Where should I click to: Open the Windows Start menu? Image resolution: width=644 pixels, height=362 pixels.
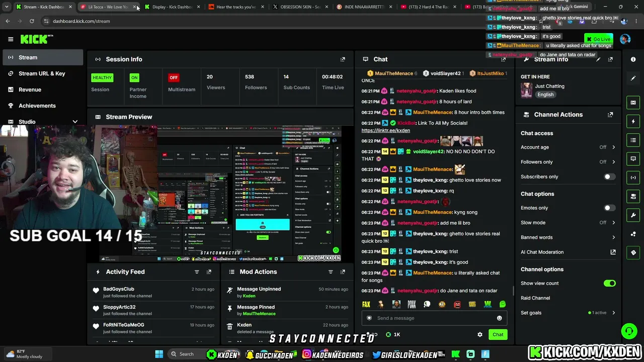click(x=159, y=354)
